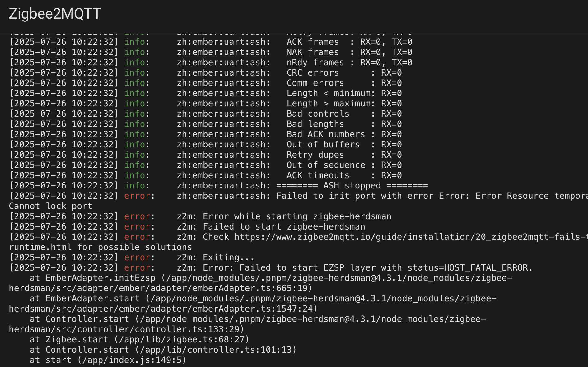The width and height of the screenshot is (588, 367).
Task: Click the Zigbee2MQTT header title
Action: [55, 14]
